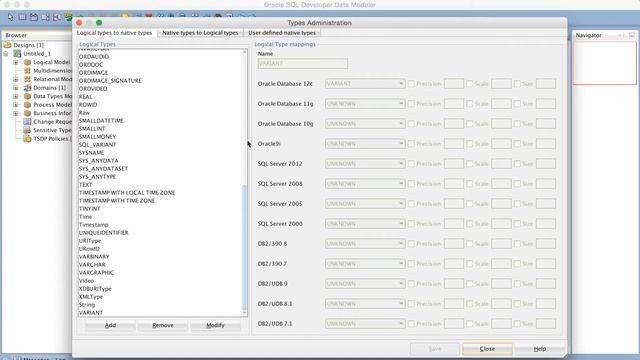Select TIMESTAMP WITH LOCAL TIME ZONE entry

[127, 193]
